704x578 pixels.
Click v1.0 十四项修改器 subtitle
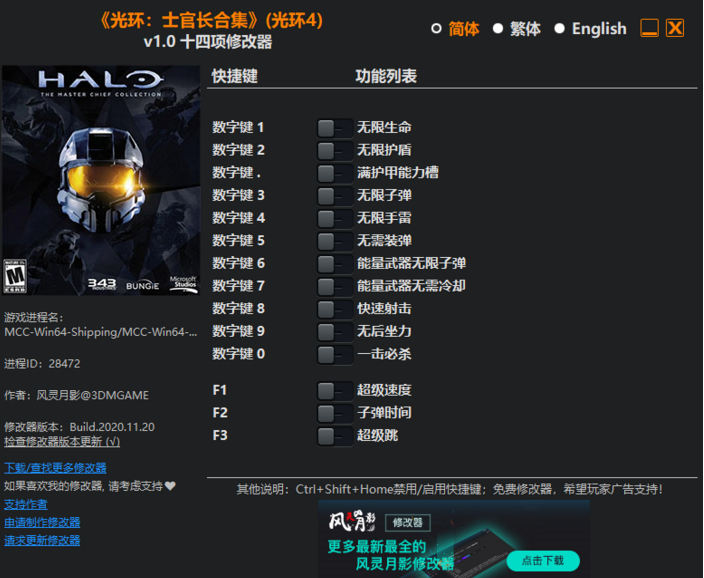pos(208,42)
